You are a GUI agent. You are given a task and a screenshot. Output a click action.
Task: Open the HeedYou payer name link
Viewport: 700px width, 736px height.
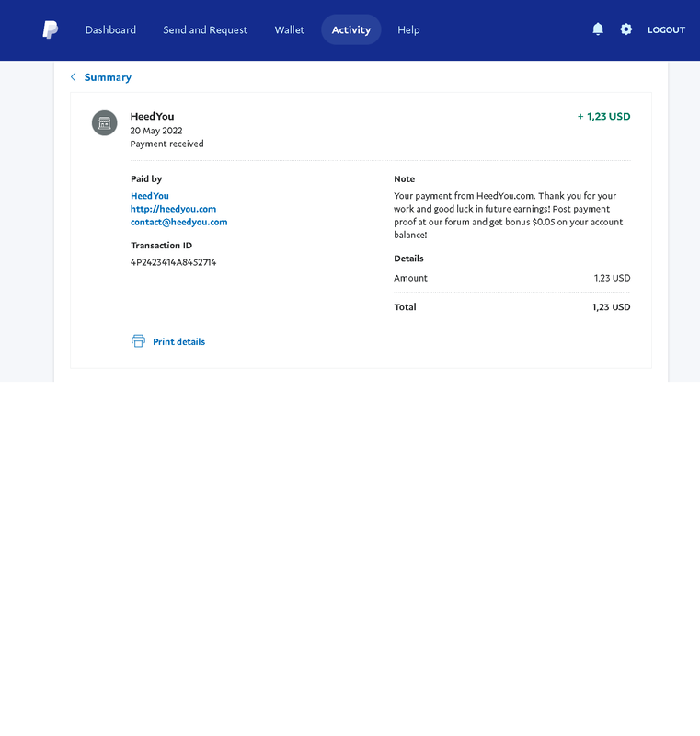(x=150, y=196)
